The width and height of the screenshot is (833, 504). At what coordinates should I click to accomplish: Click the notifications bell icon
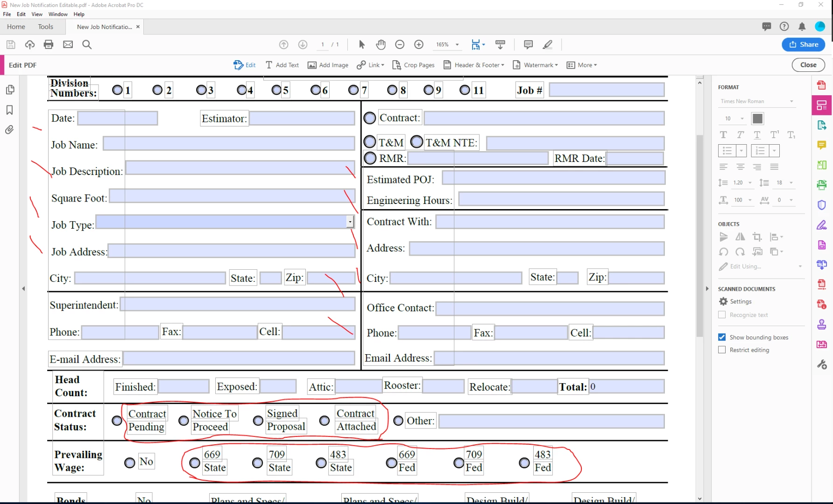tap(802, 27)
